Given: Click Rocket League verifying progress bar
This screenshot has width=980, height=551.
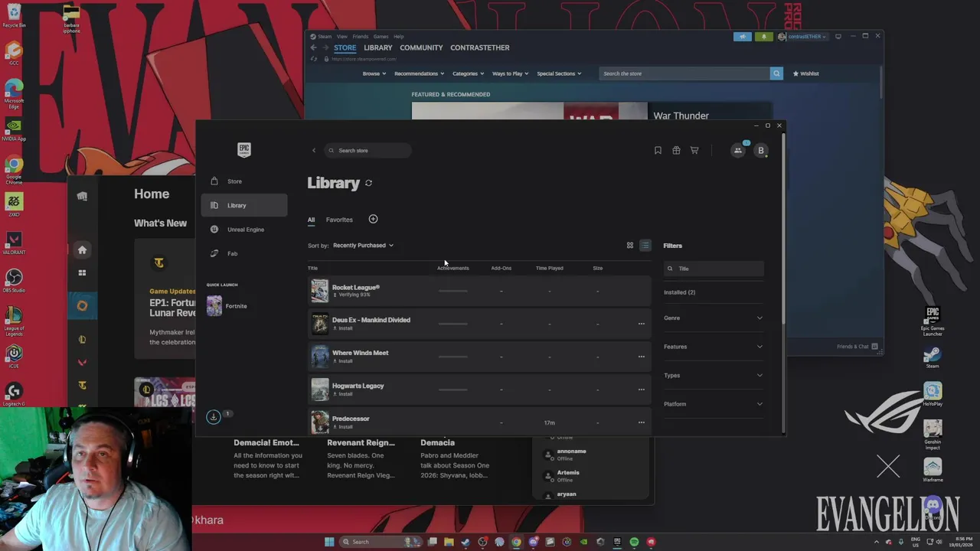Looking at the screenshot, I should coord(452,291).
